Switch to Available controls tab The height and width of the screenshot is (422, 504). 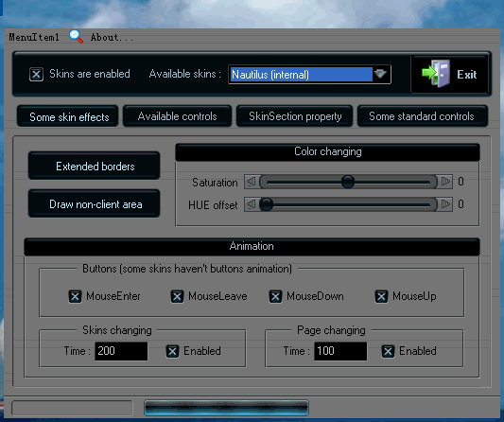(177, 116)
